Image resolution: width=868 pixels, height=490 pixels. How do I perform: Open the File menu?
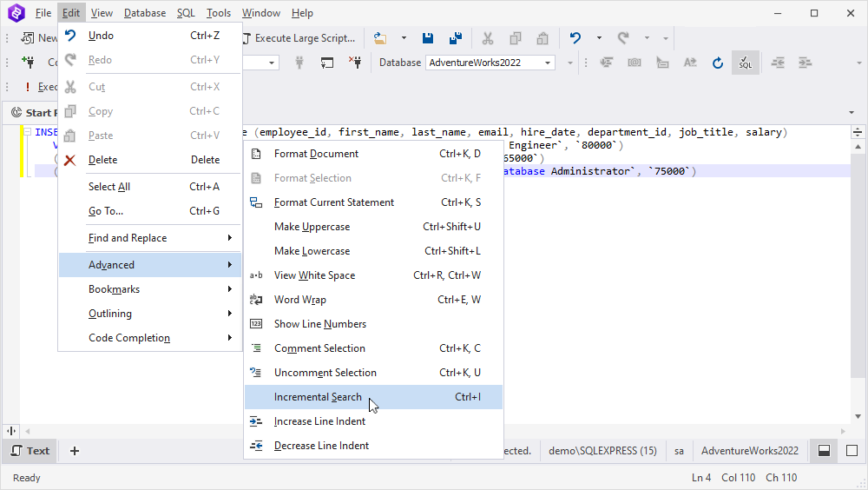pos(43,13)
